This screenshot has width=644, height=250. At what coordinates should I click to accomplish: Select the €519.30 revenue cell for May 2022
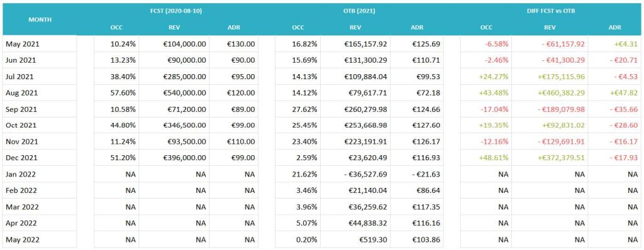pos(355,239)
